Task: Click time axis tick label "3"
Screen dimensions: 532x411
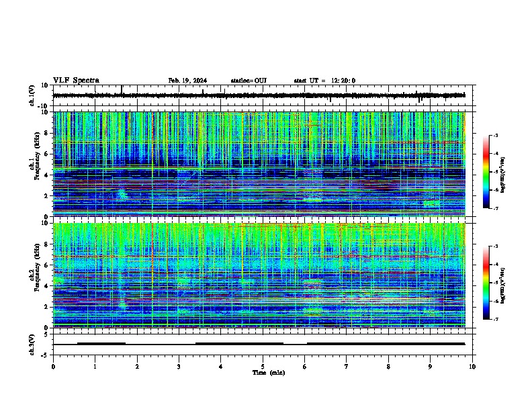Action: [179, 367]
